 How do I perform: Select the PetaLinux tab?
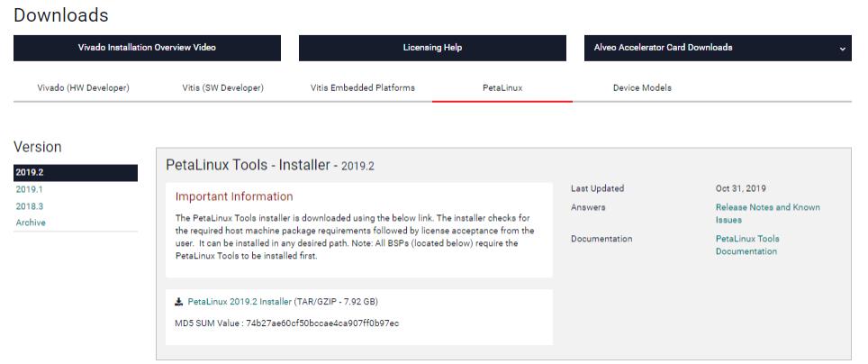502,87
